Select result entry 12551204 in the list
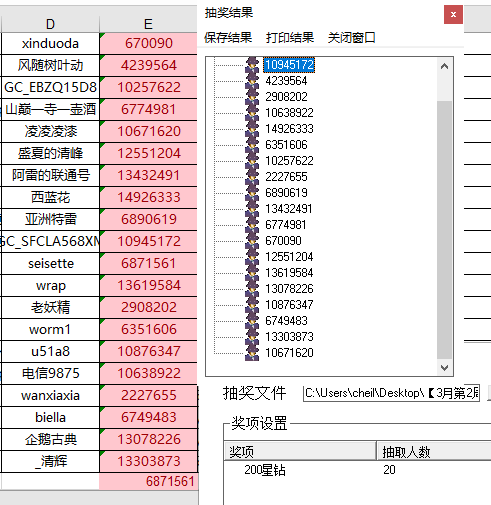Viewport: 491px width, 505px height. pyautogui.click(x=289, y=257)
